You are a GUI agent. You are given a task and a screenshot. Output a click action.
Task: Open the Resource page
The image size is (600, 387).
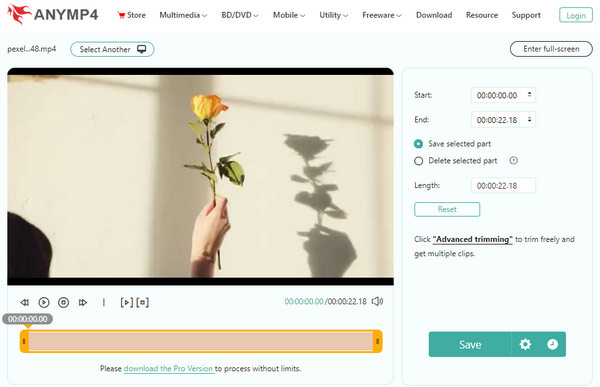pos(482,15)
